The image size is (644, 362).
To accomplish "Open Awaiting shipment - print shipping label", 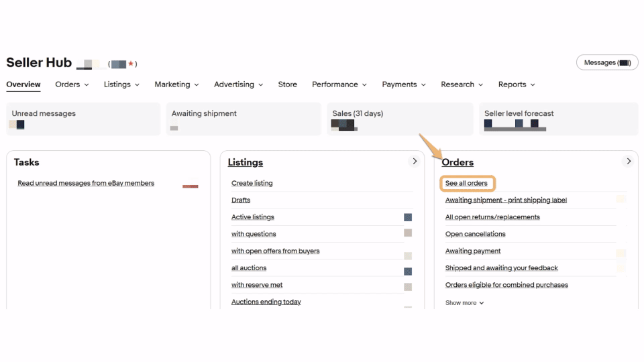I will [506, 200].
